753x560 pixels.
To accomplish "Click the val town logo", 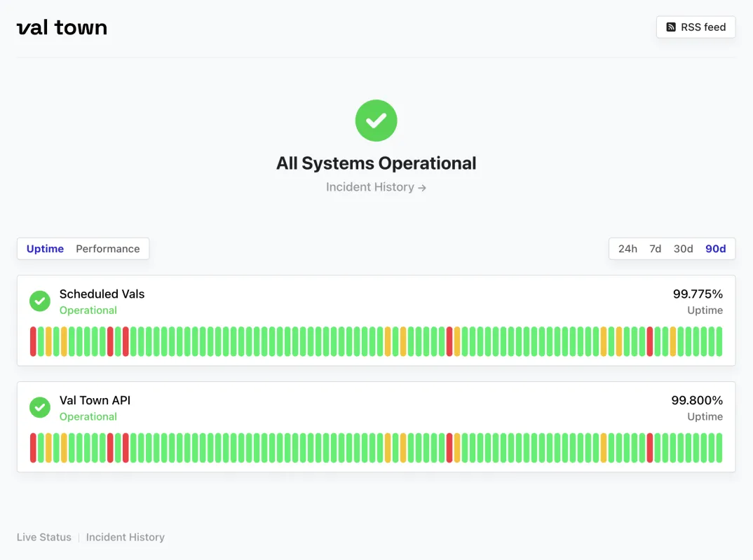I will (x=62, y=27).
